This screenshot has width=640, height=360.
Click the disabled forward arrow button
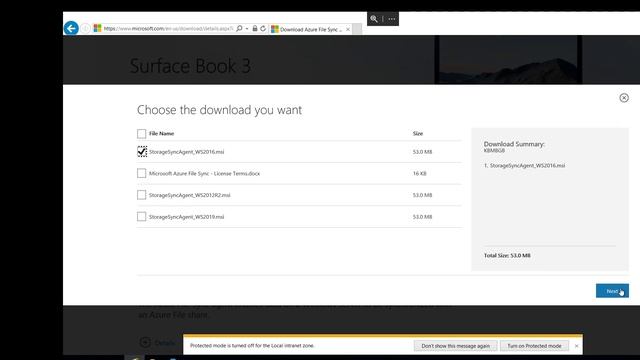tap(85, 28)
